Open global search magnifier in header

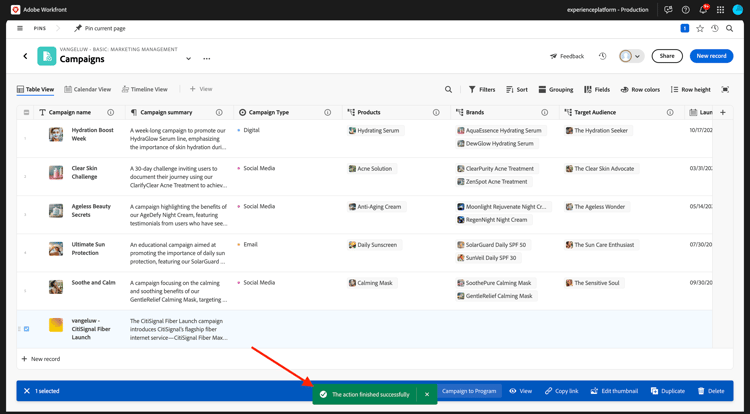click(729, 29)
